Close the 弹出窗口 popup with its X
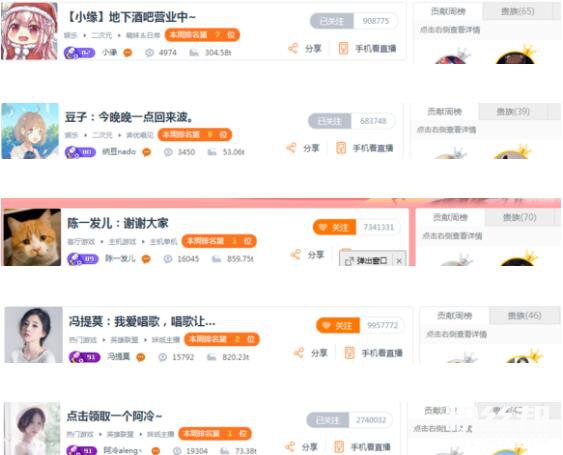The image size is (563, 455). coord(399,261)
